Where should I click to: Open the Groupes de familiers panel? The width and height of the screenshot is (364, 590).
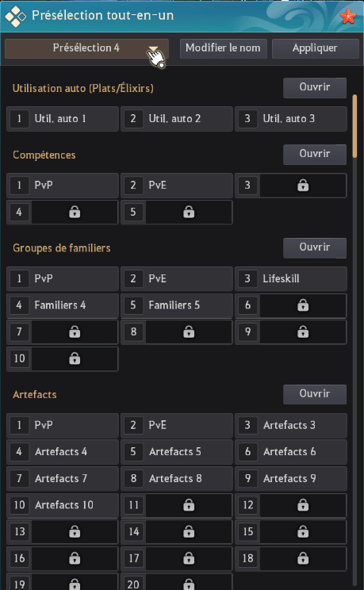point(315,247)
